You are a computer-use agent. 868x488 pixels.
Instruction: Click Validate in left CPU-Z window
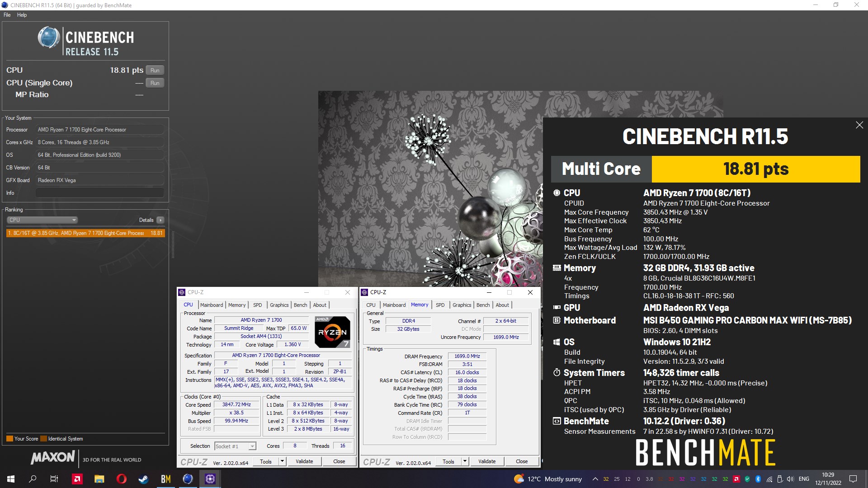pos(304,461)
